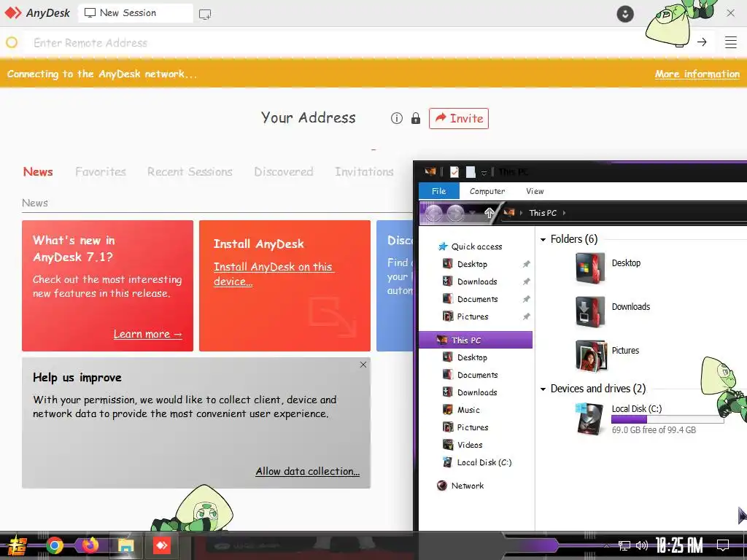Select Network in navigation pane

pyautogui.click(x=468, y=486)
